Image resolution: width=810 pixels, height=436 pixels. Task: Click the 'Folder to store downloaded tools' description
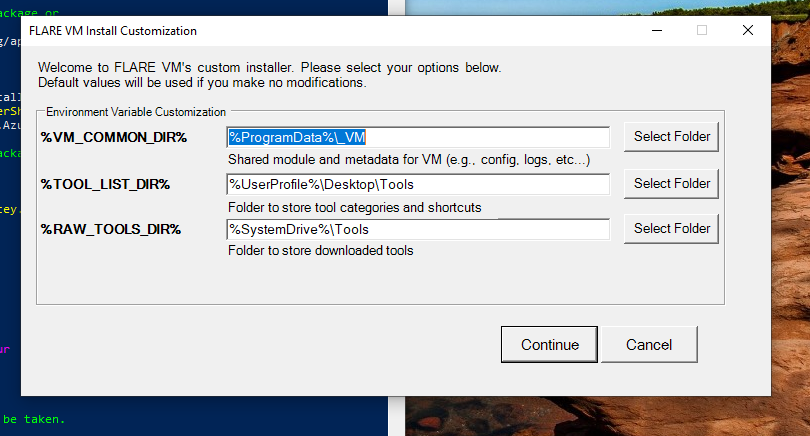(320, 251)
